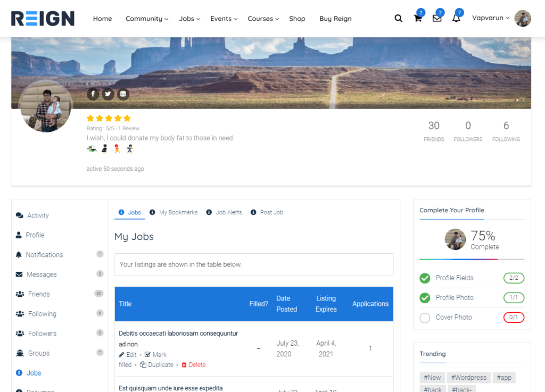Open the Shop menu item

coord(297,19)
